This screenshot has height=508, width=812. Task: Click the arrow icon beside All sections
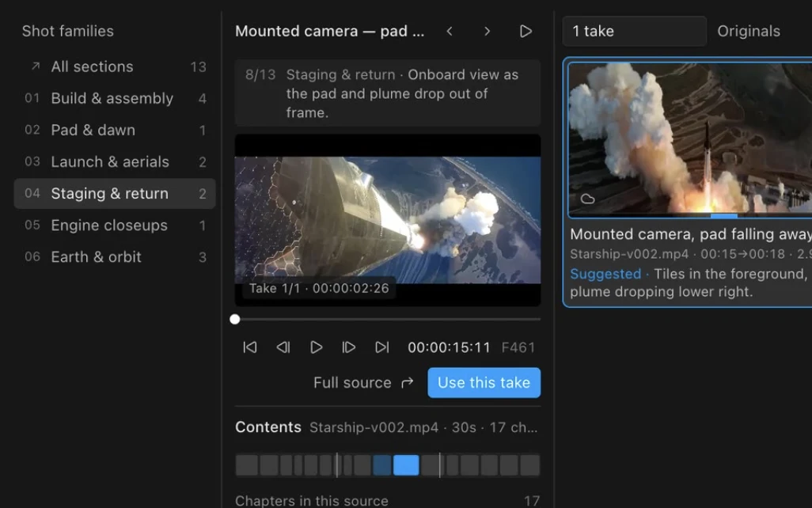[x=35, y=66]
